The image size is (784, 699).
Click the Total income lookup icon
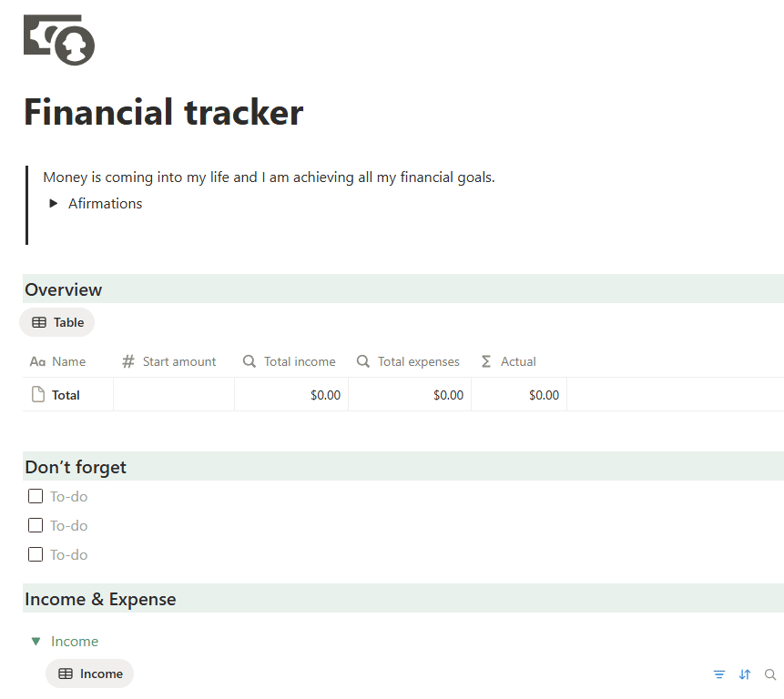click(249, 361)
